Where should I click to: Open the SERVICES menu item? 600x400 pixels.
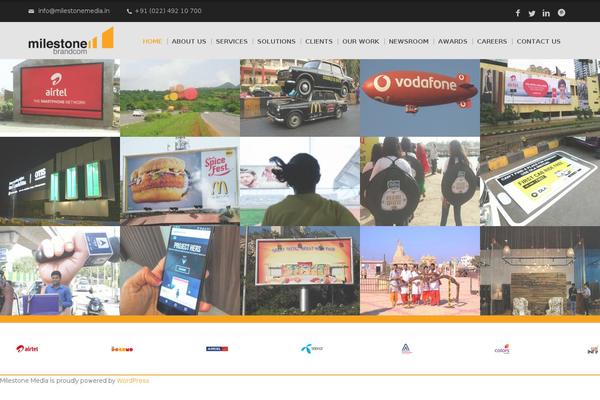[232, 41]
